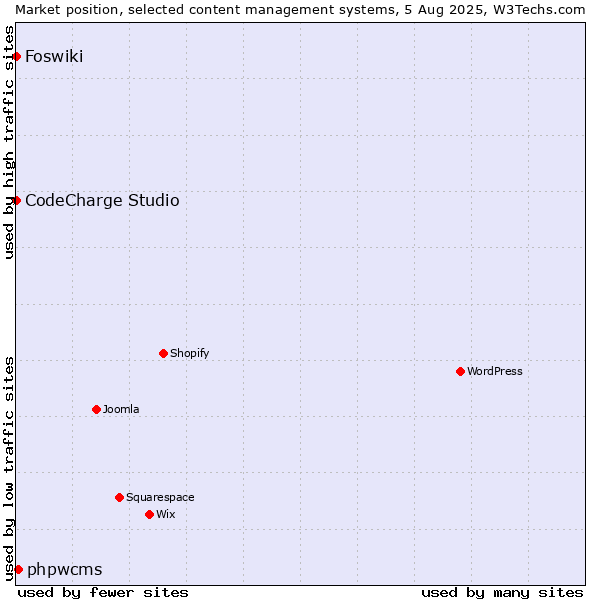The height and width of the screenshot is (600, 600).
Task: Click the red Shopify data point
Action: (x=163, y=354)
